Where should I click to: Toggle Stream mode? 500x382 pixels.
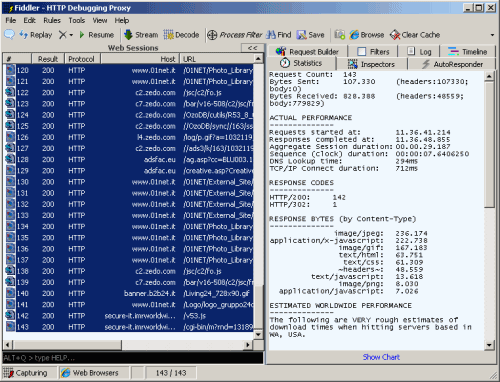(x=141, y=35)
